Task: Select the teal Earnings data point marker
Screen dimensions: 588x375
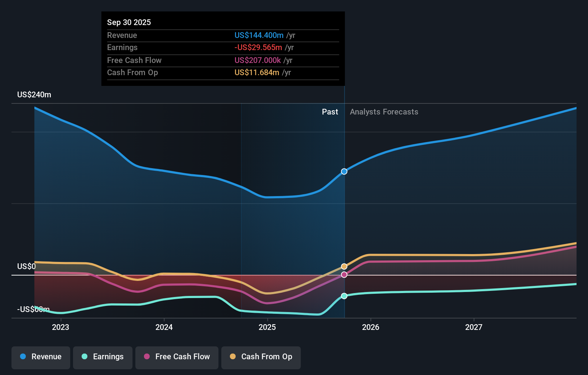Action: click(344, 296)
